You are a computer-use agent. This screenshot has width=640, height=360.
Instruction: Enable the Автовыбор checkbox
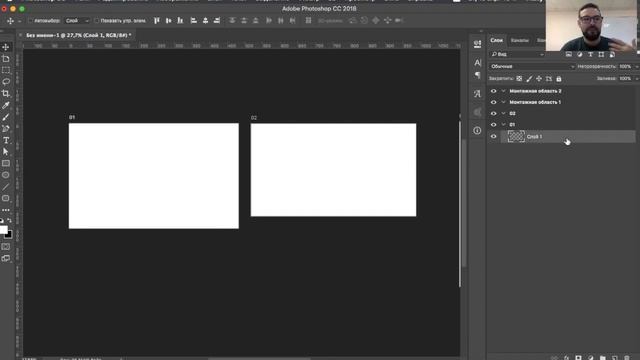(31, 20)
